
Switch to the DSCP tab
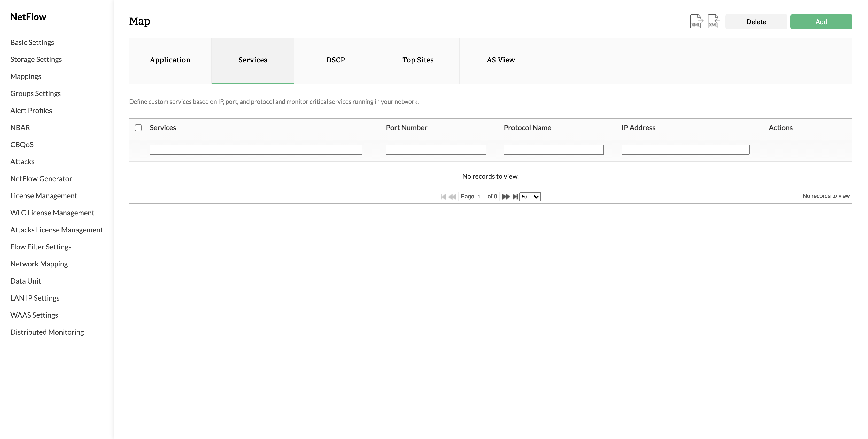pyautogui.click(x=335, y=60)
